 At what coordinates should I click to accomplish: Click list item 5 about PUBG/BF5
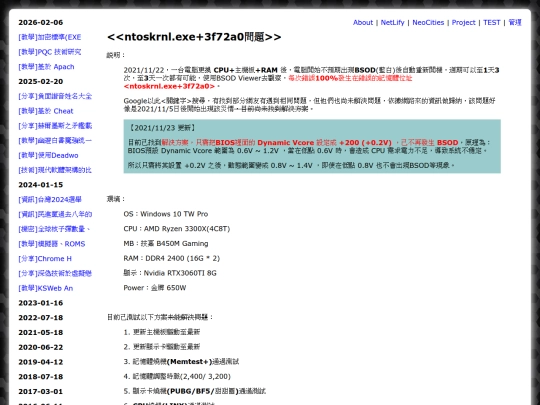click(x=195, y=391)
